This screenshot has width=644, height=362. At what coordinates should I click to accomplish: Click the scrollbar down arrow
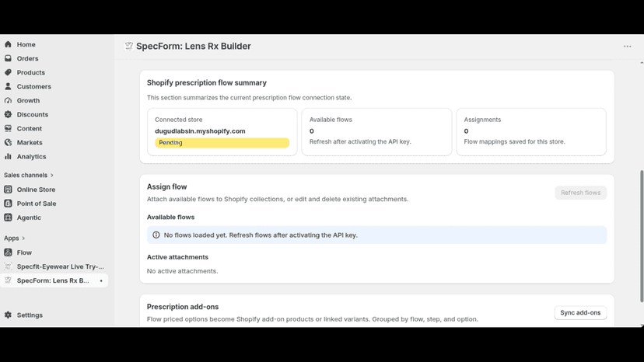(x=642, y=325)
